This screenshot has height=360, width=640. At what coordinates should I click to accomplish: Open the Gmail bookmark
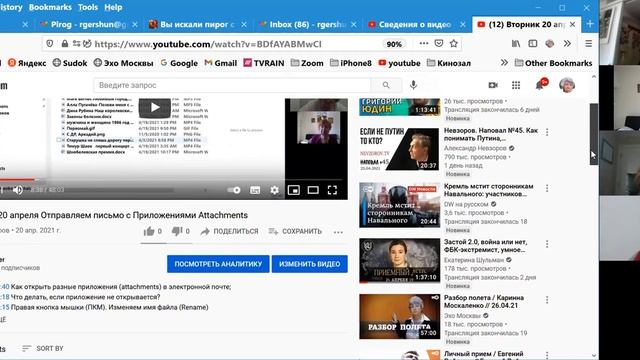coord(221,63)
